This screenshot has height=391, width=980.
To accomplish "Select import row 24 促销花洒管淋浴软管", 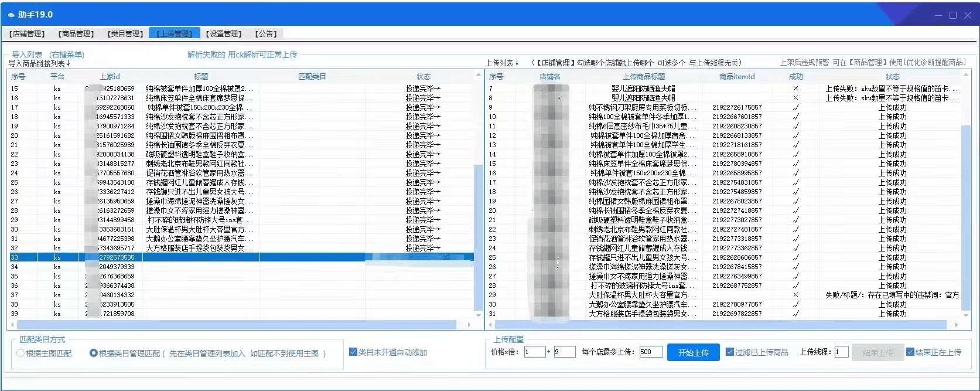I will [241, 173].
